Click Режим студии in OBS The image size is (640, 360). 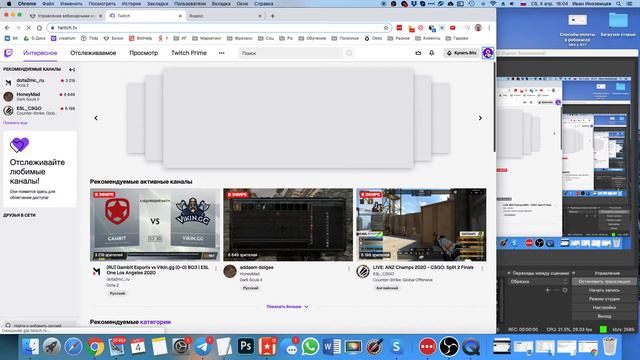click(x=604, y=299)
